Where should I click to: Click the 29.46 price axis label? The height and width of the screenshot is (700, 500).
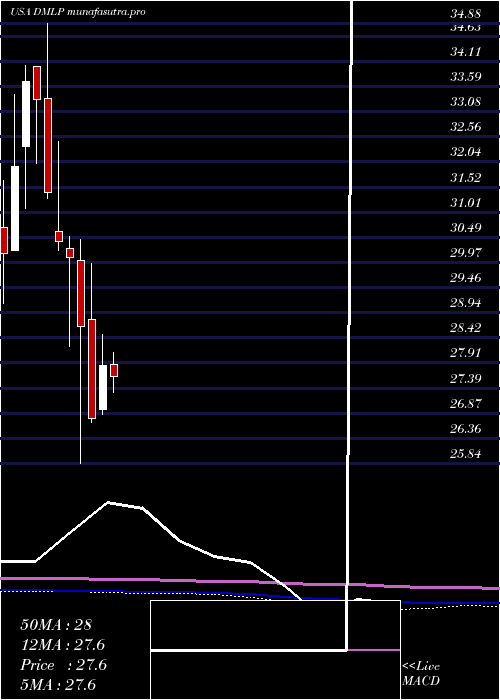466,278
